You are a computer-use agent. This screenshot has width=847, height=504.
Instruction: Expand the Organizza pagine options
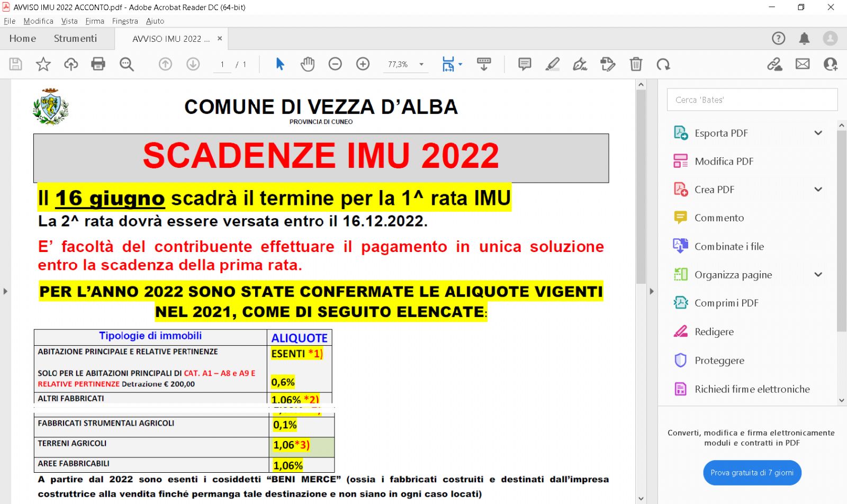tap(818, 274)
